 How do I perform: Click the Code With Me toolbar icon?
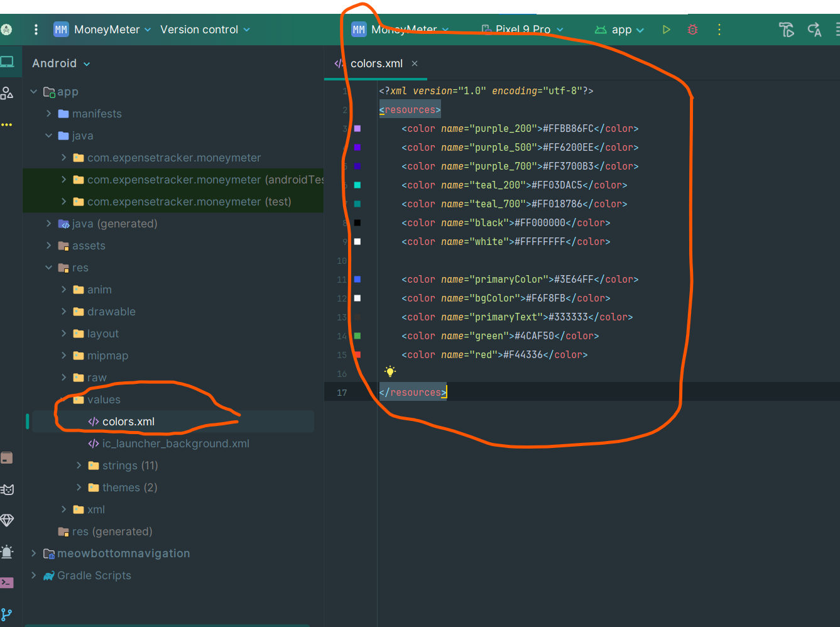tap(786, 30)
